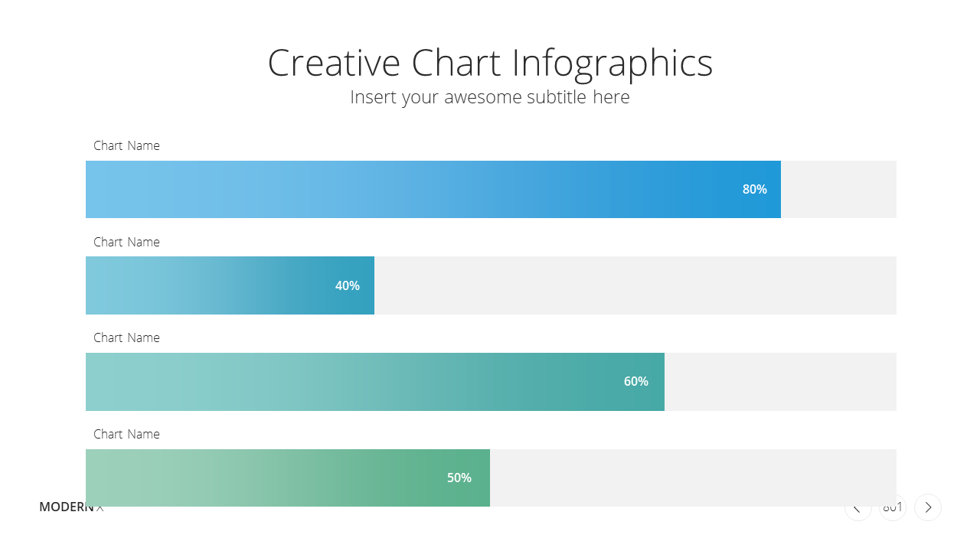Click the subtitle 'Insert your awesome subtitle here'
This screenshot has width=980, height=551.
point(490,97)
